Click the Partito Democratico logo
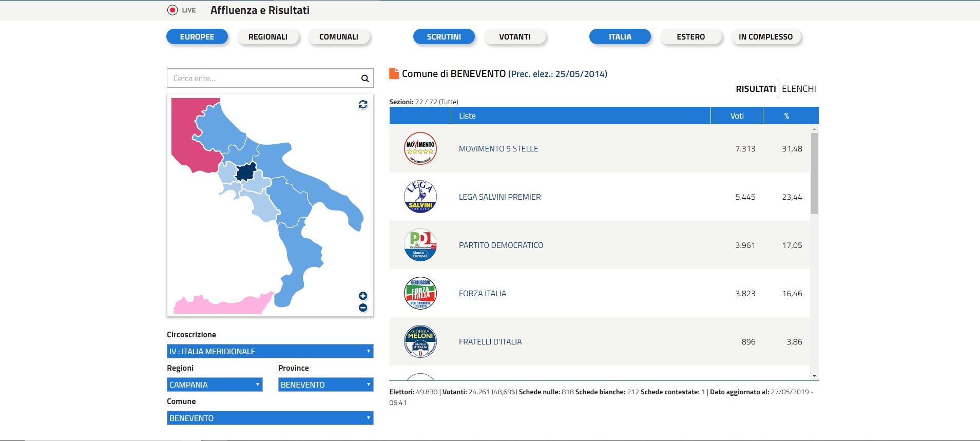The image size is (980, 441). [420, 245]
